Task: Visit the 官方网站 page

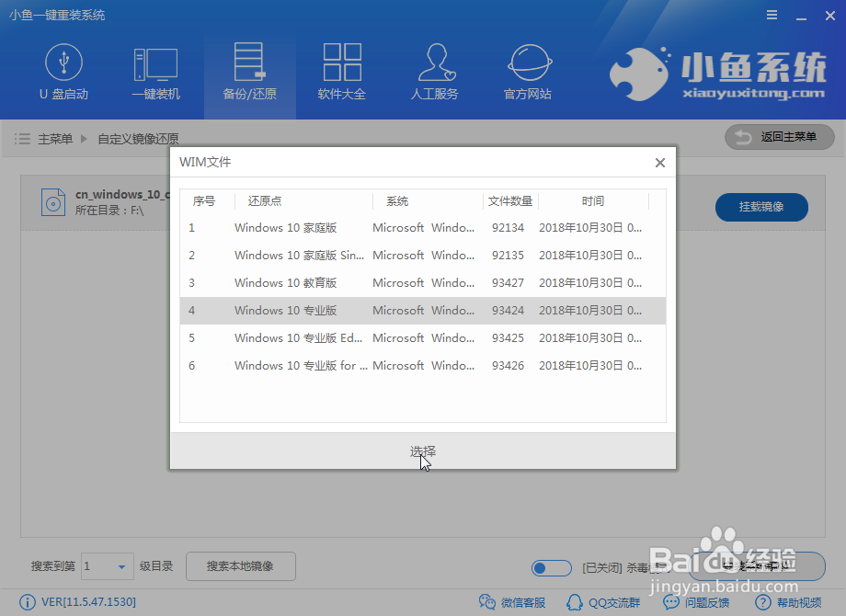Action: (527, 72)
